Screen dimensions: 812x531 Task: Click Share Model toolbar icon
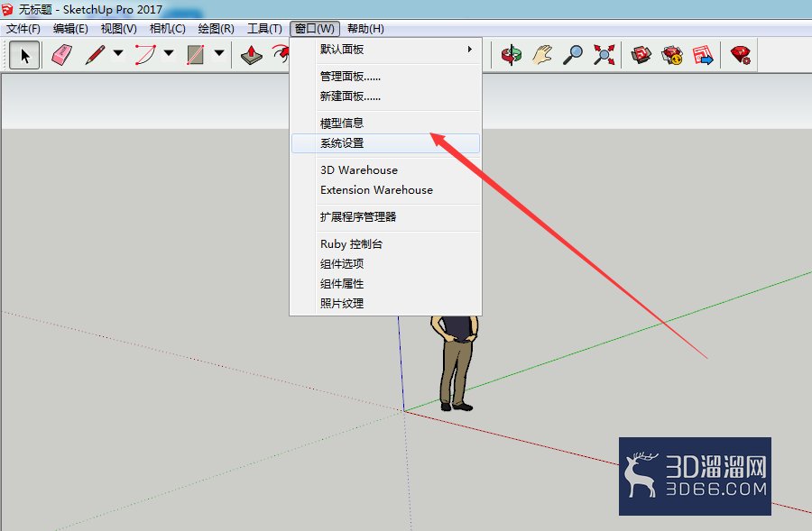672,54
